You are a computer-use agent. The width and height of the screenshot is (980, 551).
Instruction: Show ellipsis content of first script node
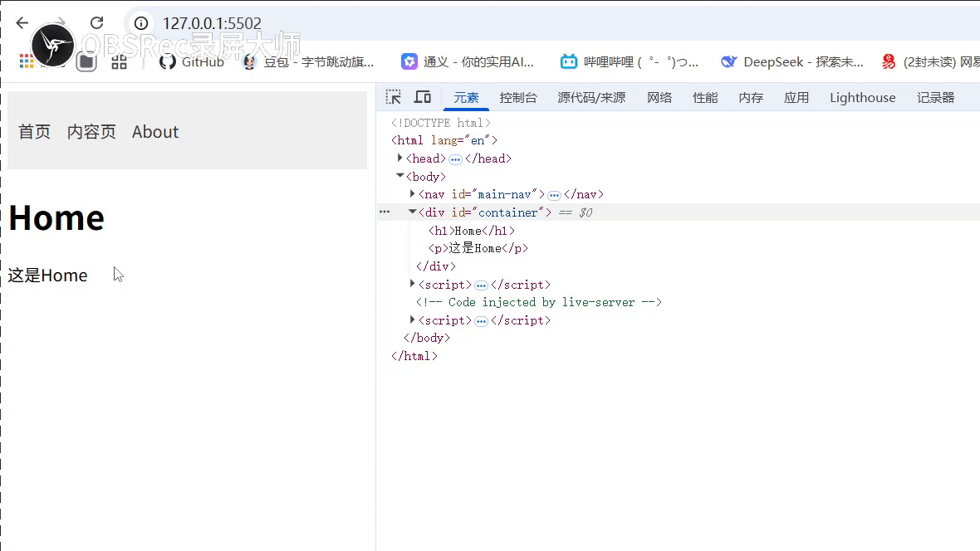click(x=481, y=285)
